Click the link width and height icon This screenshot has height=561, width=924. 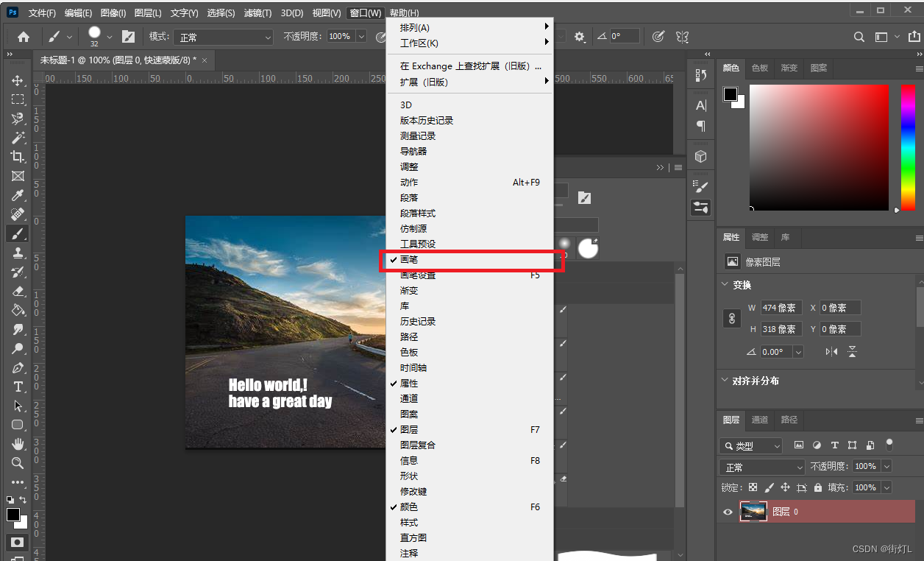point(731,319)
